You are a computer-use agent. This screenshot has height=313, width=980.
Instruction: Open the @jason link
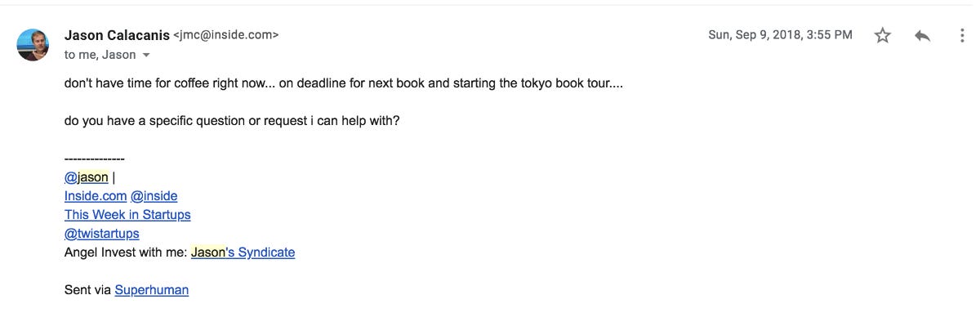pos(87,177)
